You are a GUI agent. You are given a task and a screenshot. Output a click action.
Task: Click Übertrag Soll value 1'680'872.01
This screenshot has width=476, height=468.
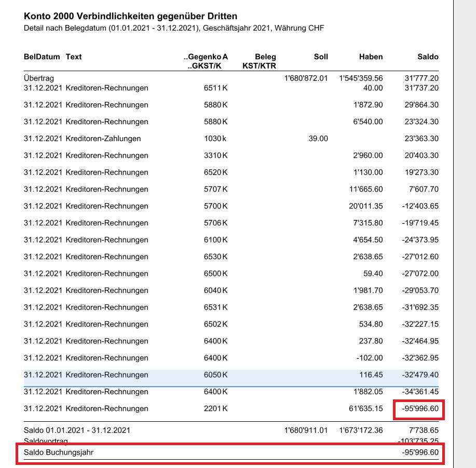click(306, 78)
